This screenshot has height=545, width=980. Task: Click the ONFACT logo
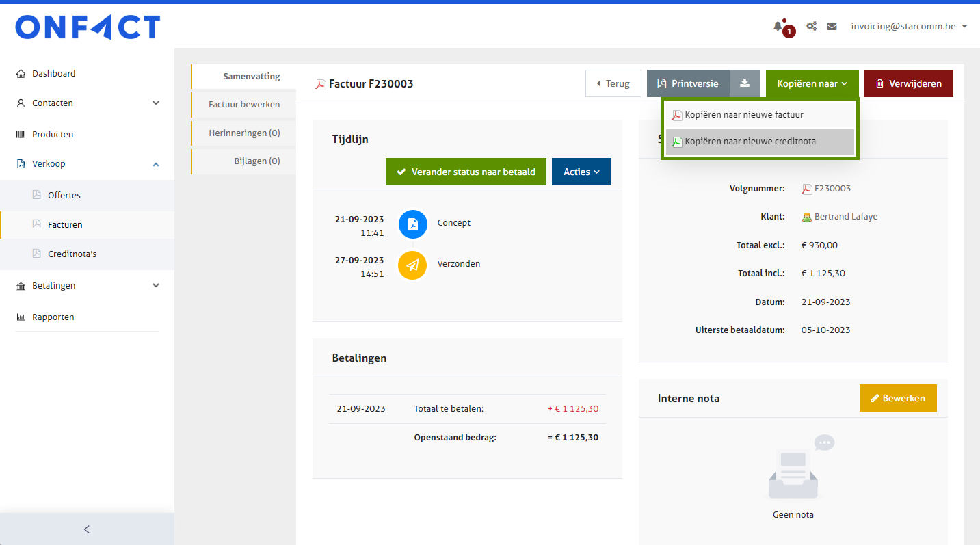(88, 27)
